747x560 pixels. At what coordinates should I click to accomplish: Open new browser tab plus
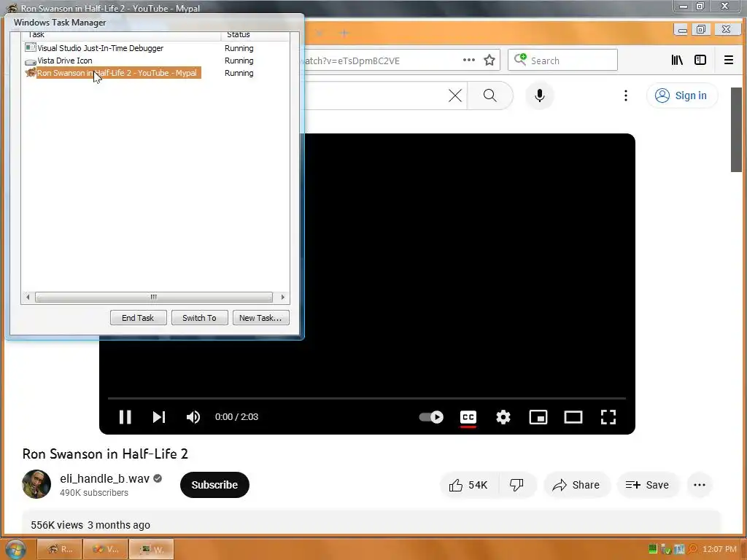[344, 33]
